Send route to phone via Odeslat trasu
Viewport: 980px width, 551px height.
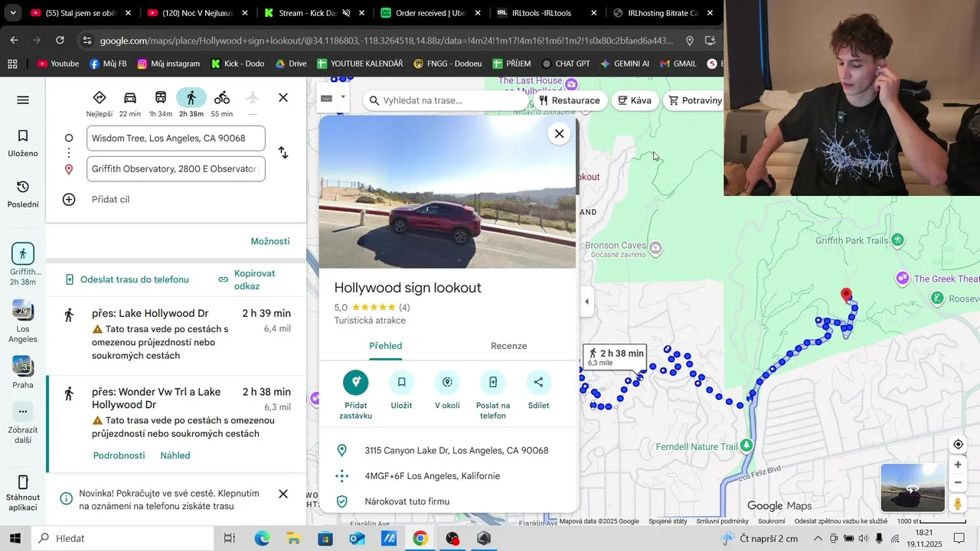[x=126, y=279]
